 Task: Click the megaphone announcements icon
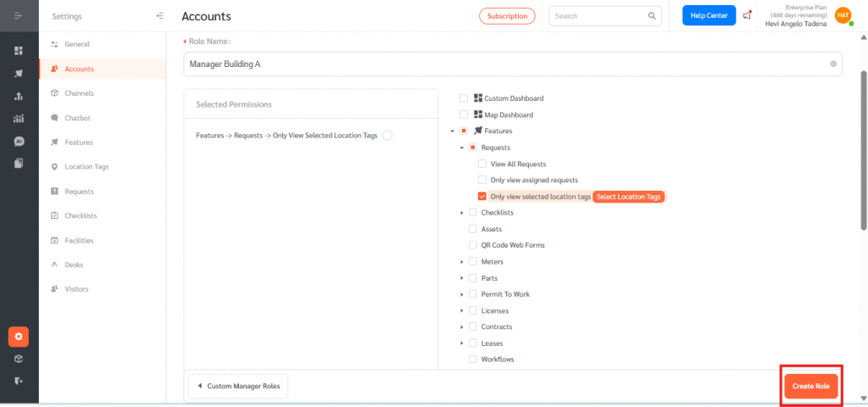point(747,15)
